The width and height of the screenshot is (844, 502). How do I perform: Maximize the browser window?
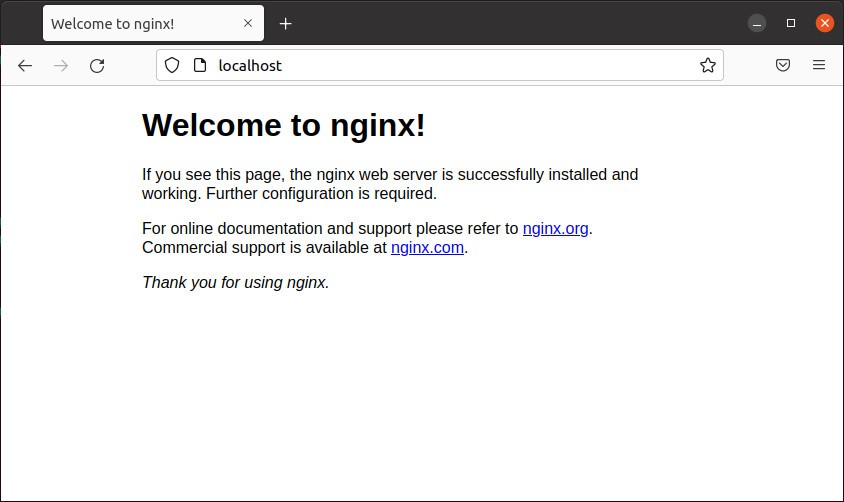(791, 23)
